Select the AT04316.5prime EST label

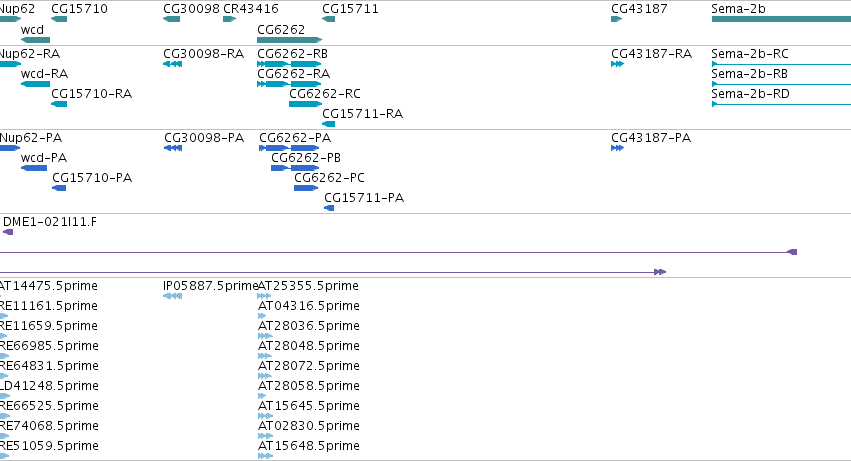[308, 306]
